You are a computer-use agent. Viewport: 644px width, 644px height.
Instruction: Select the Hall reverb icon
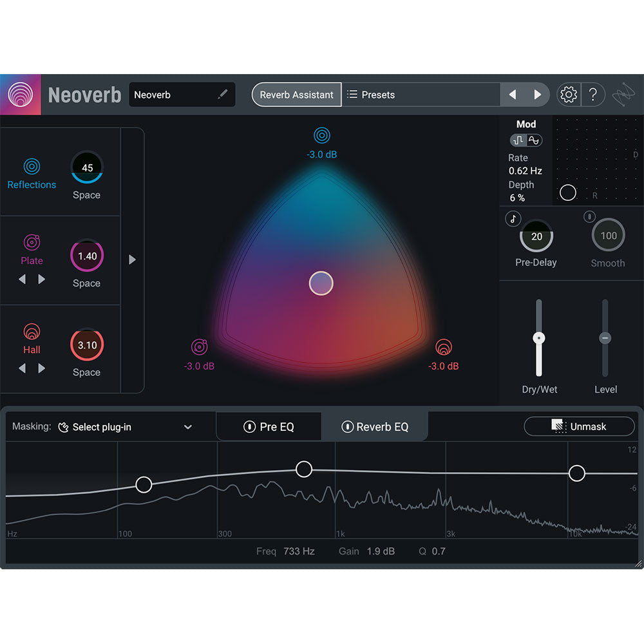(32, 332)
